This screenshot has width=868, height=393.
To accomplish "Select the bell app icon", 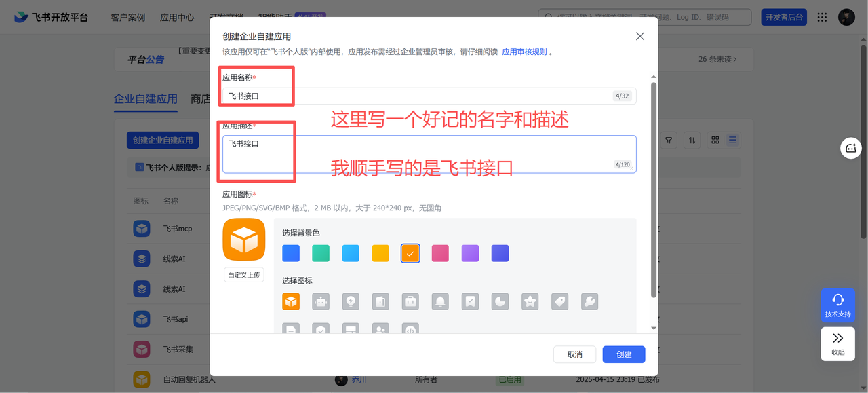I will (440, 301).
